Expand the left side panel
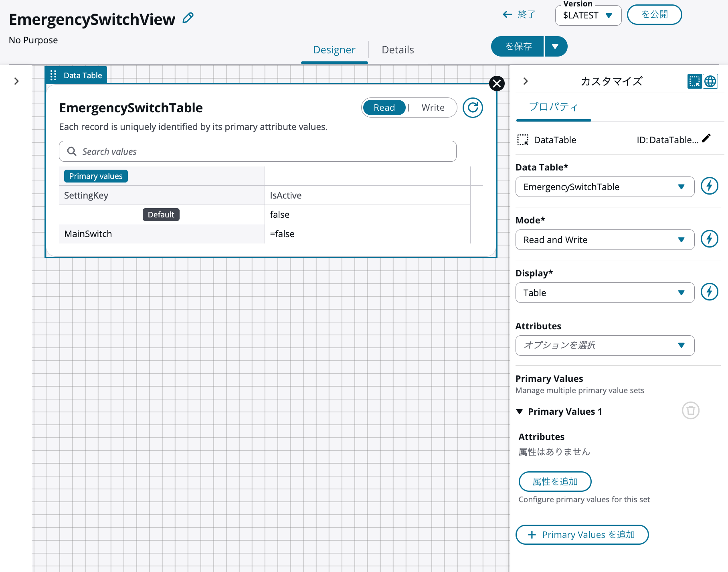The width and height of the screenshot is (728, 572). pyautogui.click(x=16, y=81)
